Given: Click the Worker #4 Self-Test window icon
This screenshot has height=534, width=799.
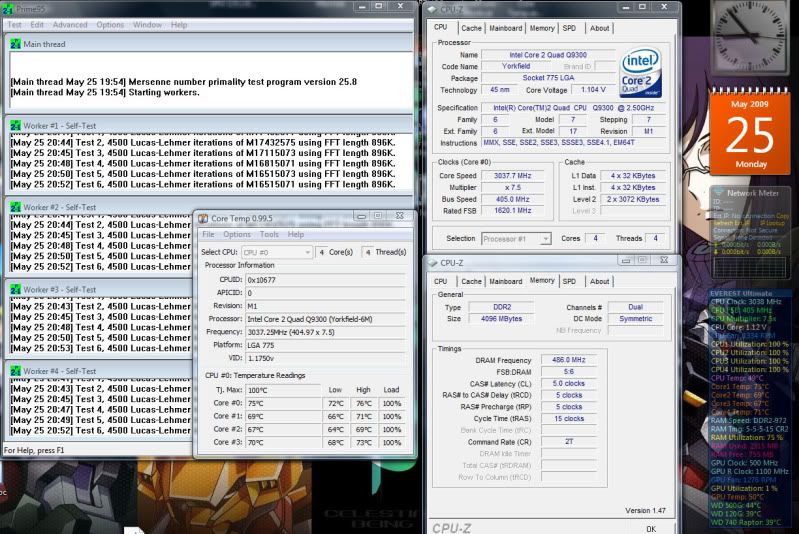Looking at the screenshot, I should 15,371.
